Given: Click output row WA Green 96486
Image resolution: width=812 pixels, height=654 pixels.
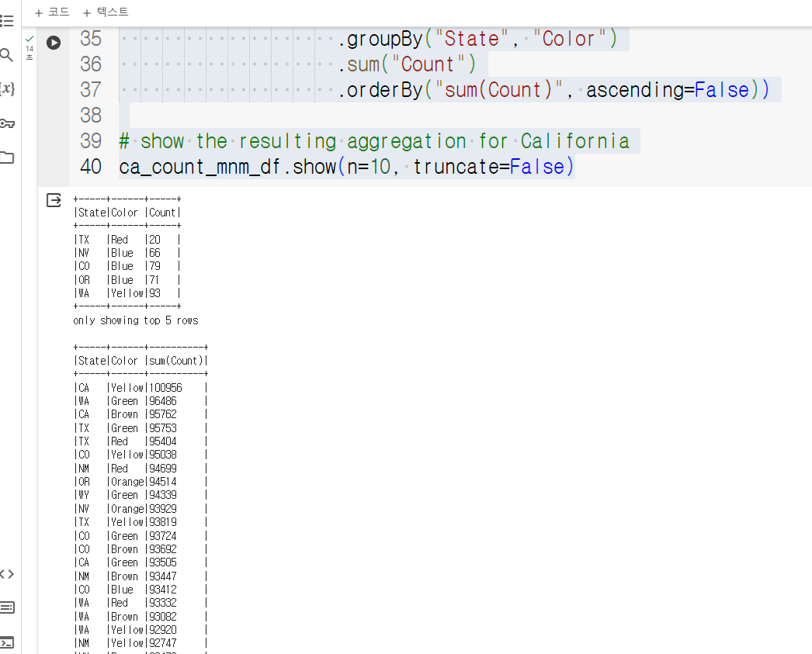Looking at the screenshot, I should click(141, 401).
